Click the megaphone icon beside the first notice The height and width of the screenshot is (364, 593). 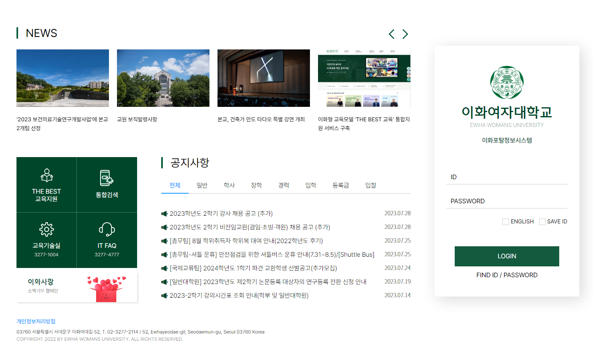point(164,213)
